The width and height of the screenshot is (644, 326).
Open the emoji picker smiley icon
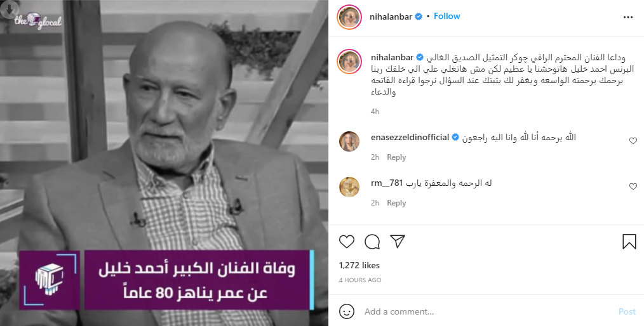click(x=347, y=311)
